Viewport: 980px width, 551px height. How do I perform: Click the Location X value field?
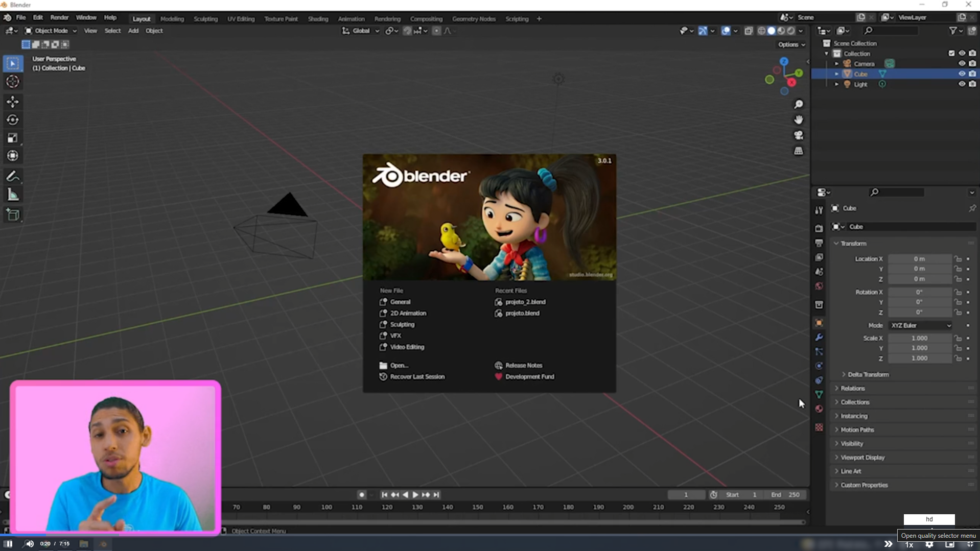(x=919, y=259)
